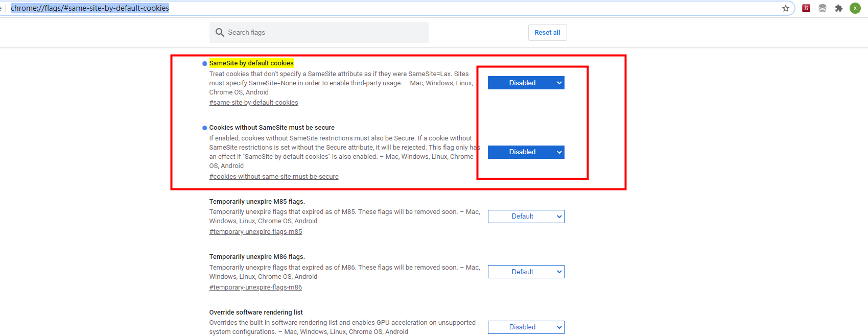This screenshot has height=336, width=868.
Task: Click the Temporarily unexpire M85 flags heading
Action: 257,202
